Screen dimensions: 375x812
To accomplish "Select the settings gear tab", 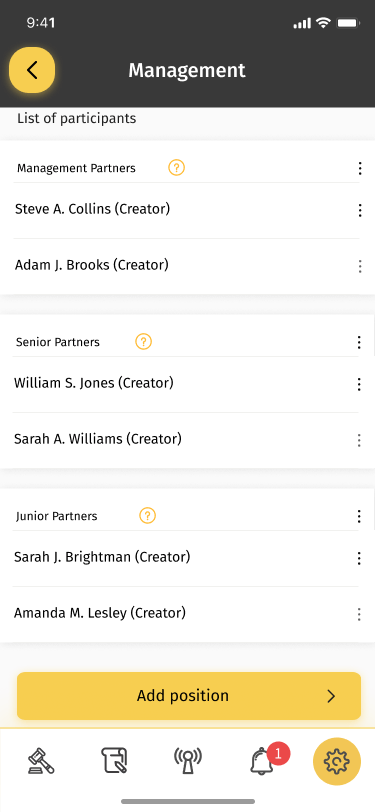I will (x=337, y=761).
